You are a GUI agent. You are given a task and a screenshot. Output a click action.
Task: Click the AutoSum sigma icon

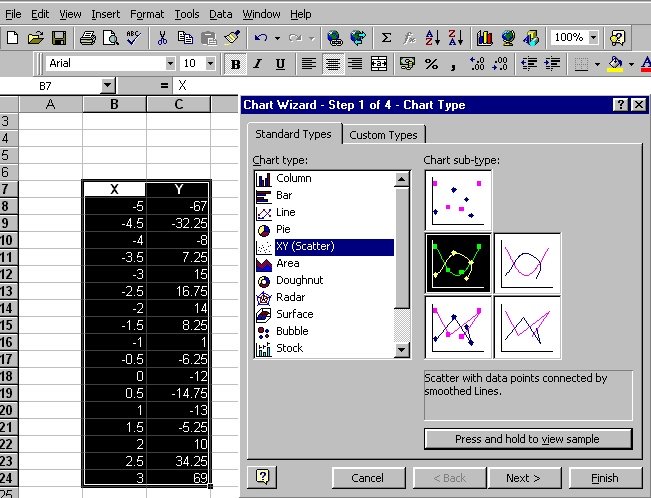pos(386,38)
